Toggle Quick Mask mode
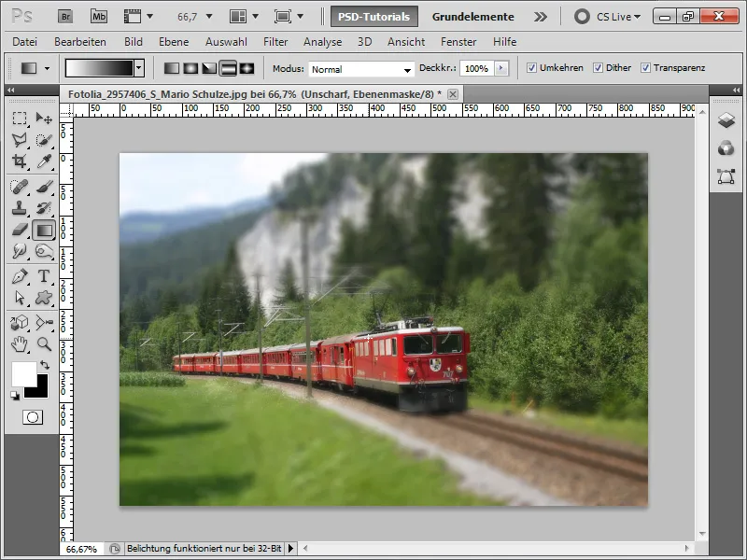This screenshot has width=747, height=560. pyautogui.click(x=33, y=417)
